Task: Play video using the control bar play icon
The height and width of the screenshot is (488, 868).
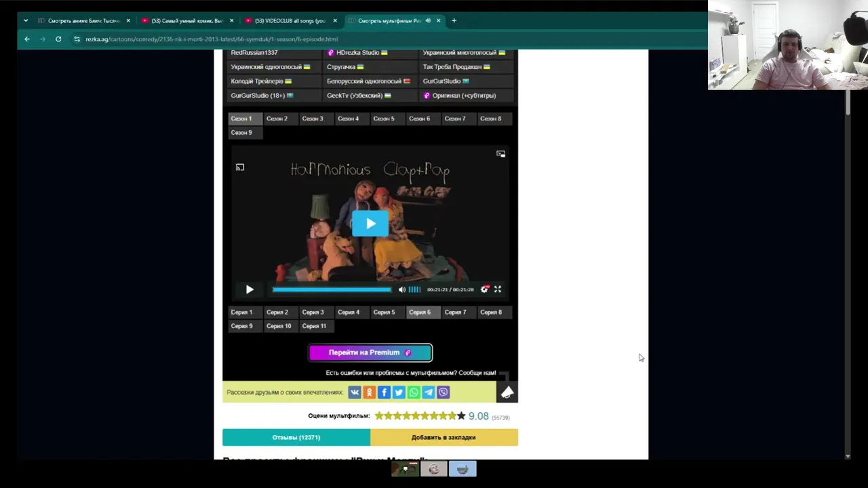Action: point(250,289)
